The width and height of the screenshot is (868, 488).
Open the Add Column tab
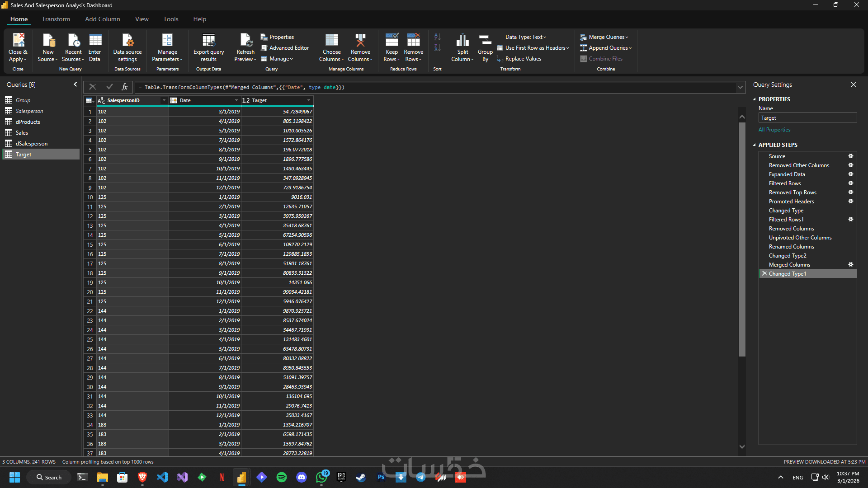pyautogui.click(x=103, y=19)
